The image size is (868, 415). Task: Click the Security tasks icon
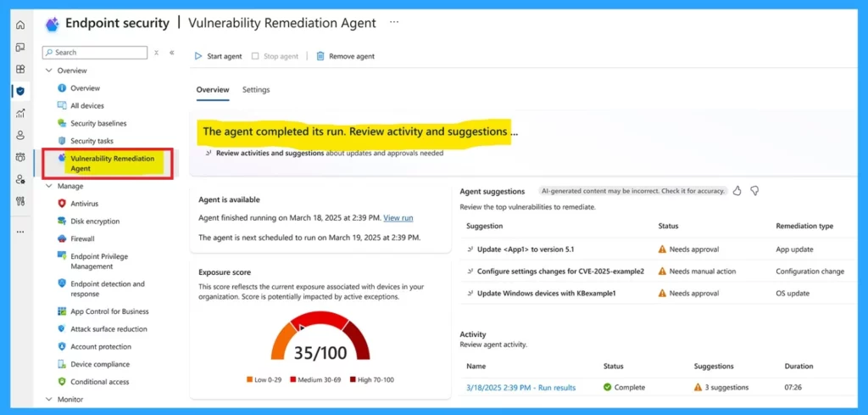(62, 141)
